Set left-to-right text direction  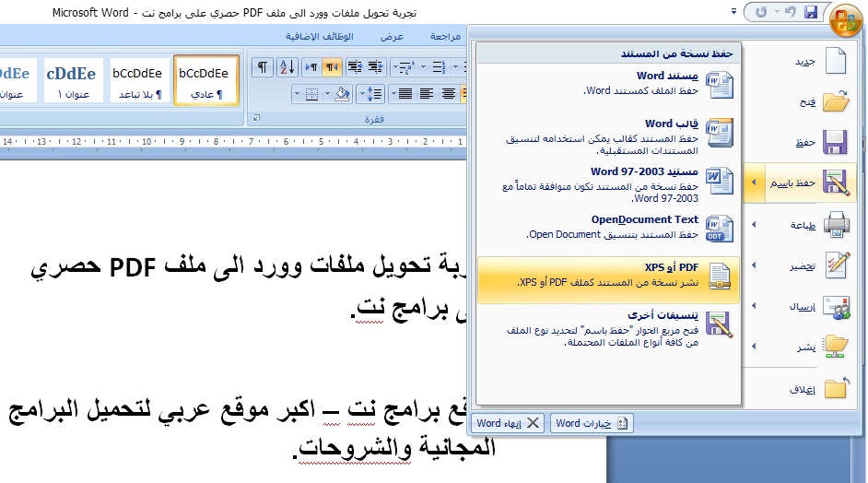[311, 67]
